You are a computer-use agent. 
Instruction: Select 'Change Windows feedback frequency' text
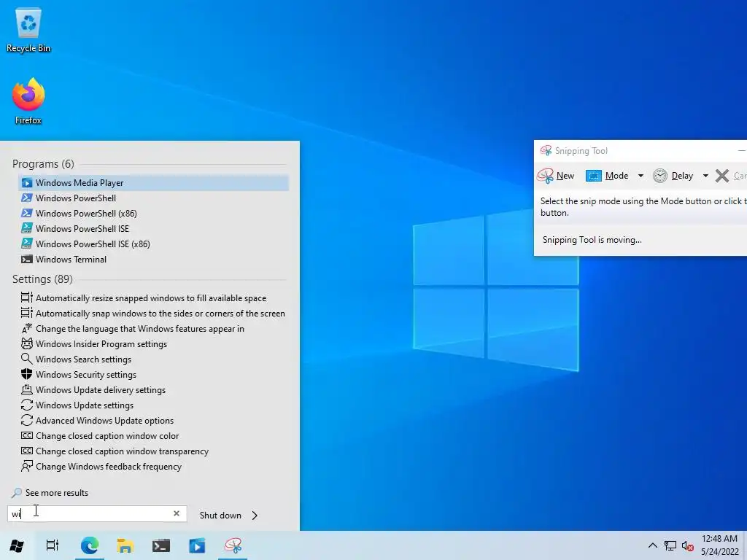[x=109, y=466]
